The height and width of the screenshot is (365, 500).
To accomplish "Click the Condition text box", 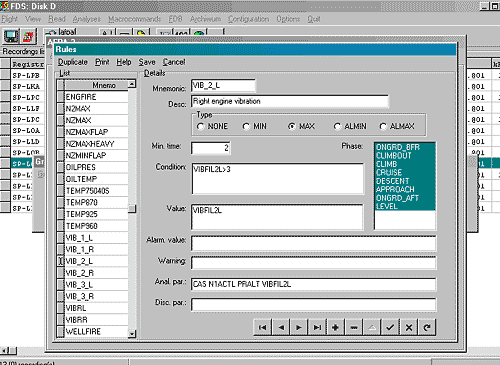I will click(278, 179).
